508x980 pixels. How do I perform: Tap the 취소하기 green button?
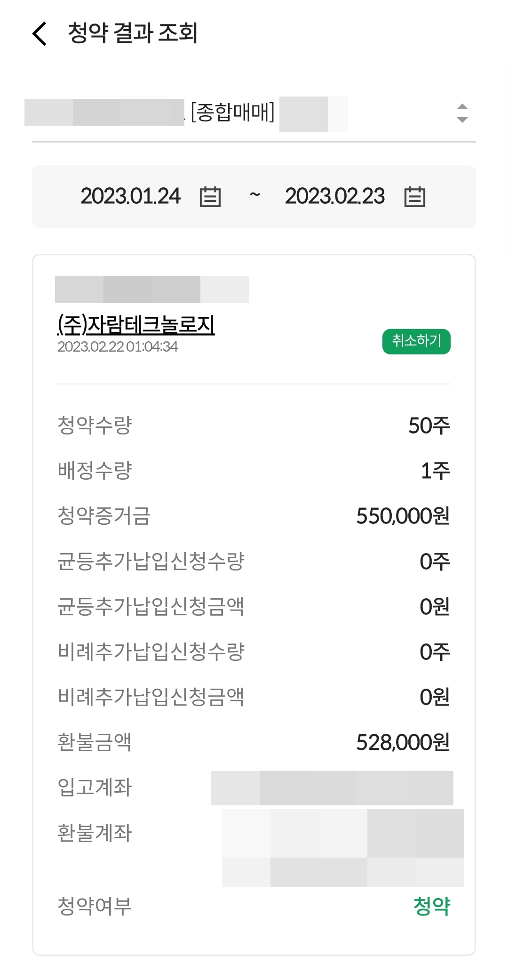tap(416, 341)
